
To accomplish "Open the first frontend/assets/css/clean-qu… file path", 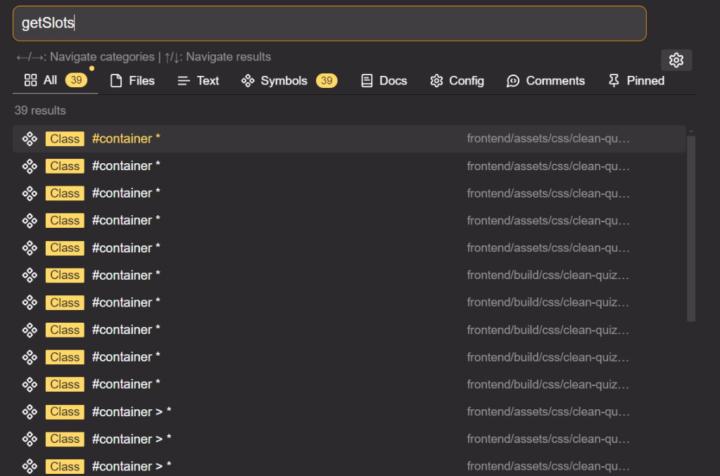I will click(x=548, y=139).
